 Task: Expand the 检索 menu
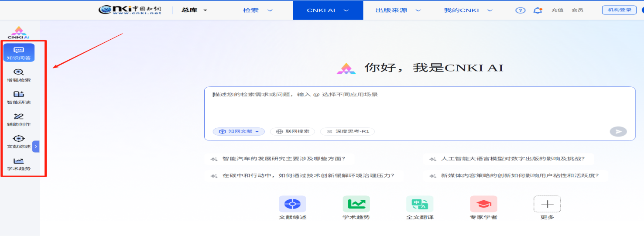pos(258,10)
